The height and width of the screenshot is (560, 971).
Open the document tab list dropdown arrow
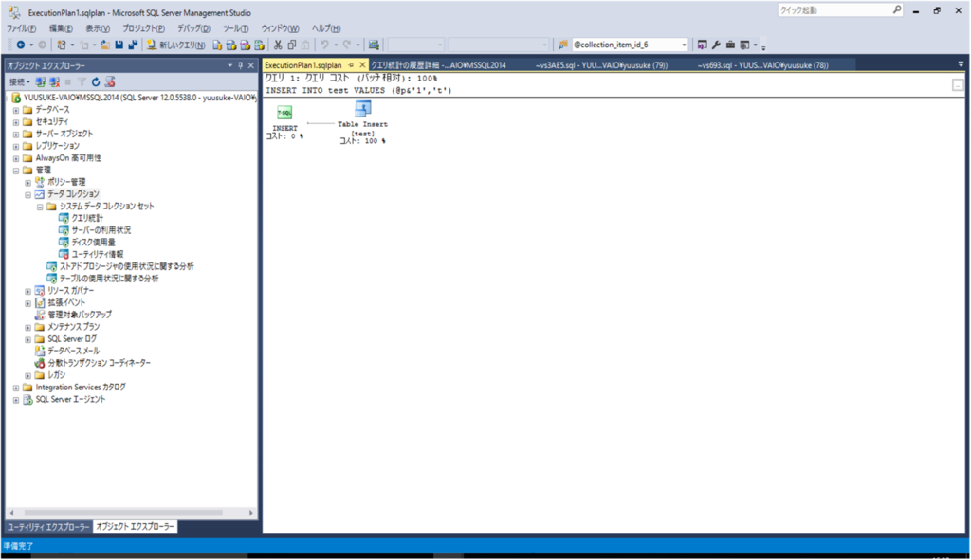(x=961, y=64)
